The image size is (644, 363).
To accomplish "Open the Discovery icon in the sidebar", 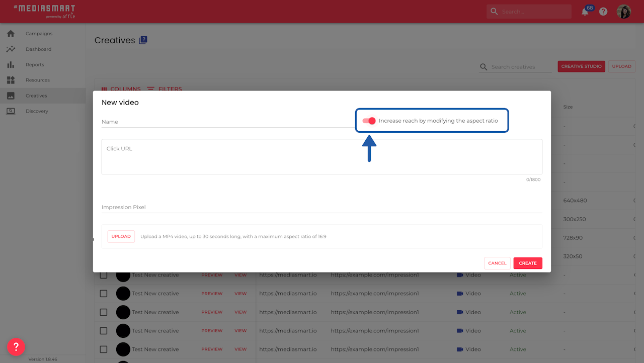I will pos(11,111).
